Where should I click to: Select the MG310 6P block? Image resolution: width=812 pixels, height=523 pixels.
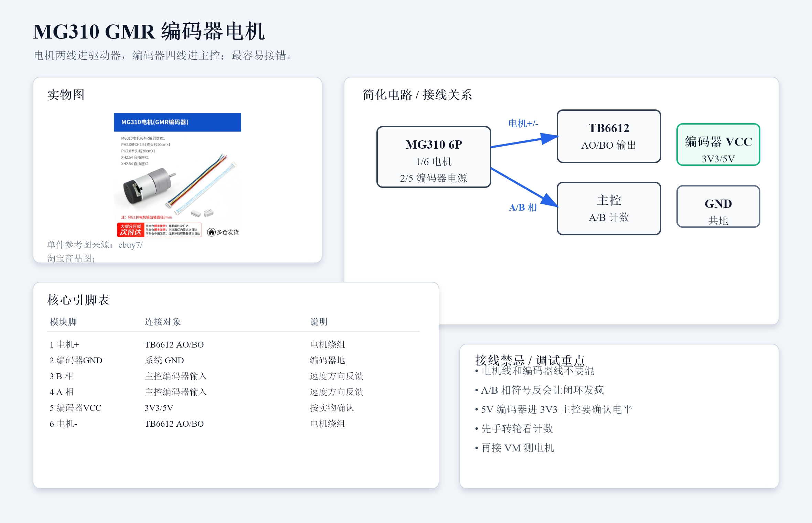[x=434, y=157]
